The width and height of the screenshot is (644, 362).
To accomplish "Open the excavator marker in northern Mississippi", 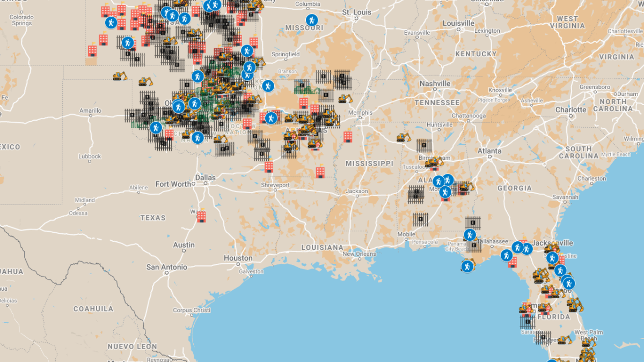I will click(x=404, y=137).
